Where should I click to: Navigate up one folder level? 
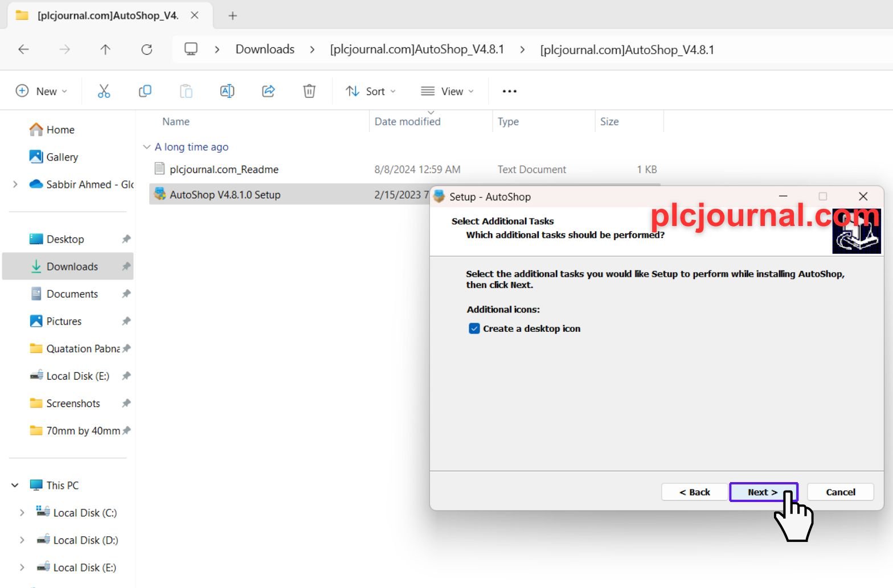pos(105,50)
